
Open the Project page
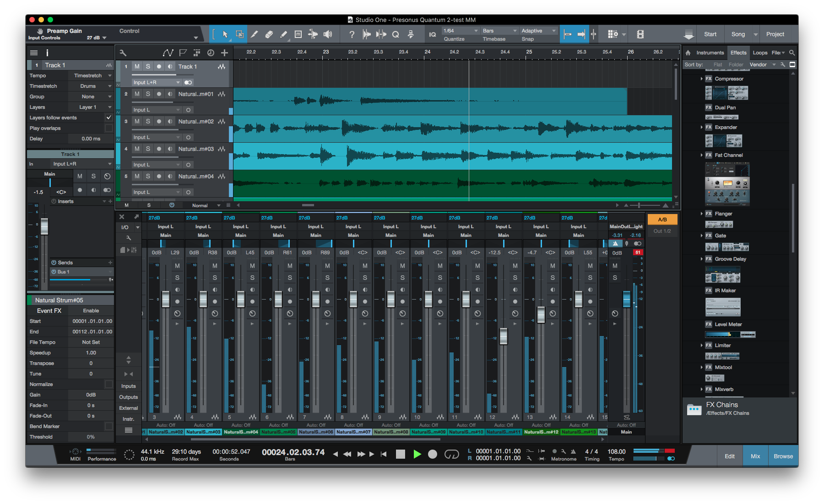pyautogui.click(x=775, y=34)
